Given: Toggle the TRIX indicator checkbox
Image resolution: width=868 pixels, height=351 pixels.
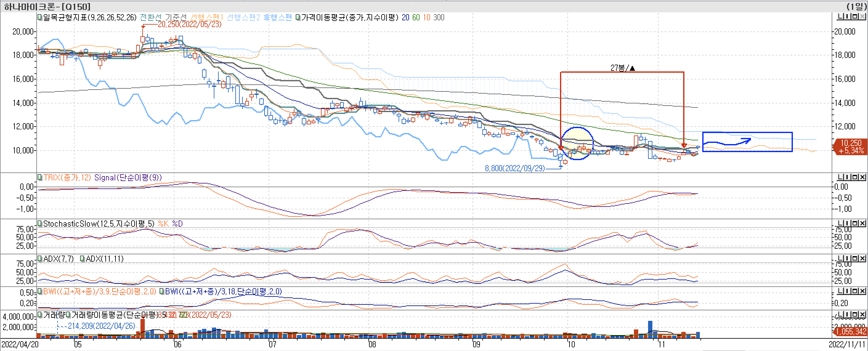Looking at the screenshot, I should click(40, 177).
